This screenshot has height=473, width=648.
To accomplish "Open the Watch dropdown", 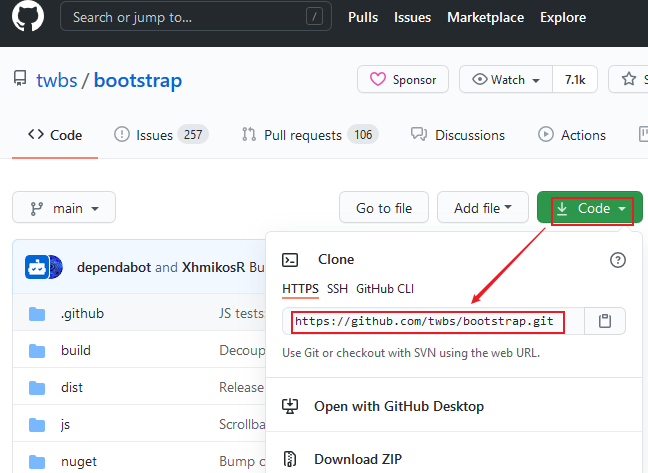I will [506, 79].
